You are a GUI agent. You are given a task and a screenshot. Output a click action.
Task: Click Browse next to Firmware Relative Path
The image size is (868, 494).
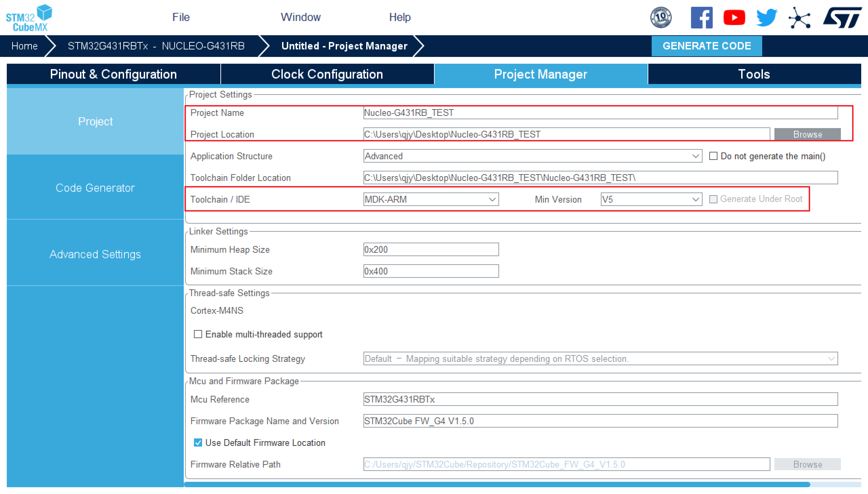(807, 464)
